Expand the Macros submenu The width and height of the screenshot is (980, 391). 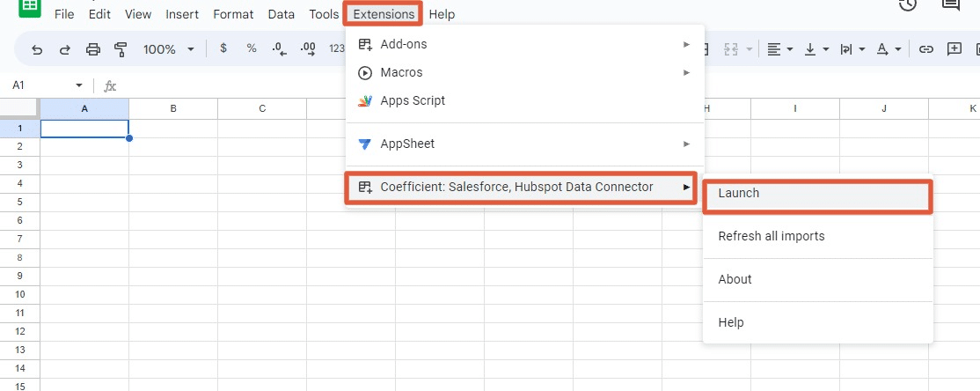tap(525, 72)
